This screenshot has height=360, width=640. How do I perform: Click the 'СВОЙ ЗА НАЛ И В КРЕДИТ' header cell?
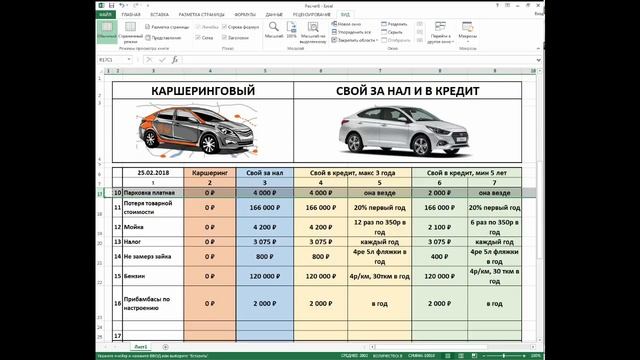(407, 91)
